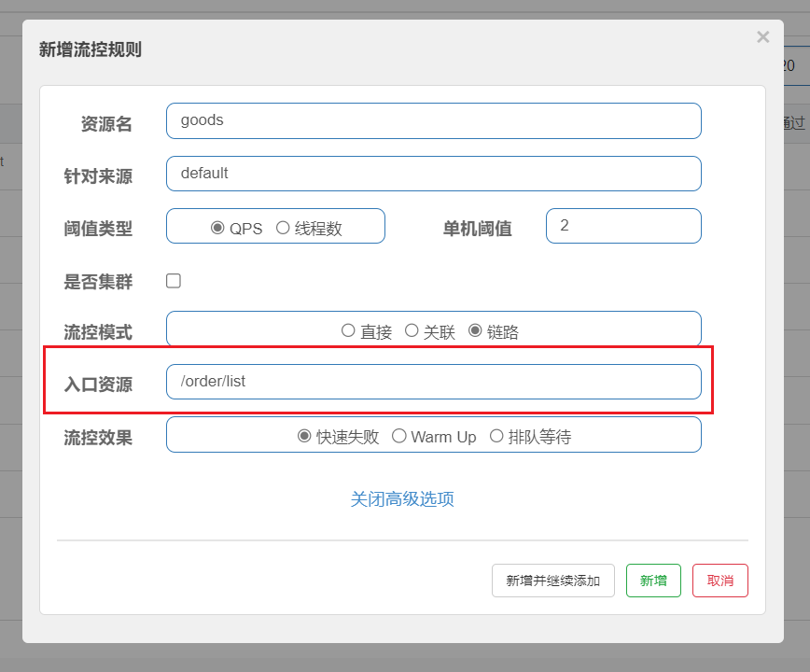Focus the 针对来源 field containing default

pos(433,174)
